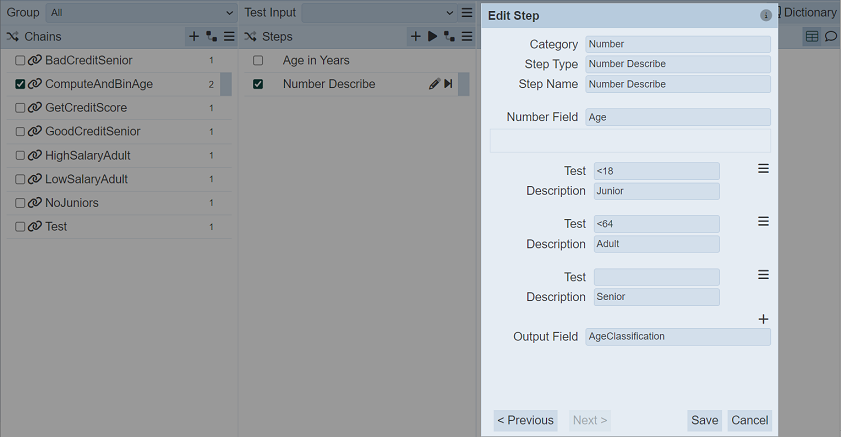
Task: Click the run-to-step icon beside Number Describe
Action: (x=448, y=84)
